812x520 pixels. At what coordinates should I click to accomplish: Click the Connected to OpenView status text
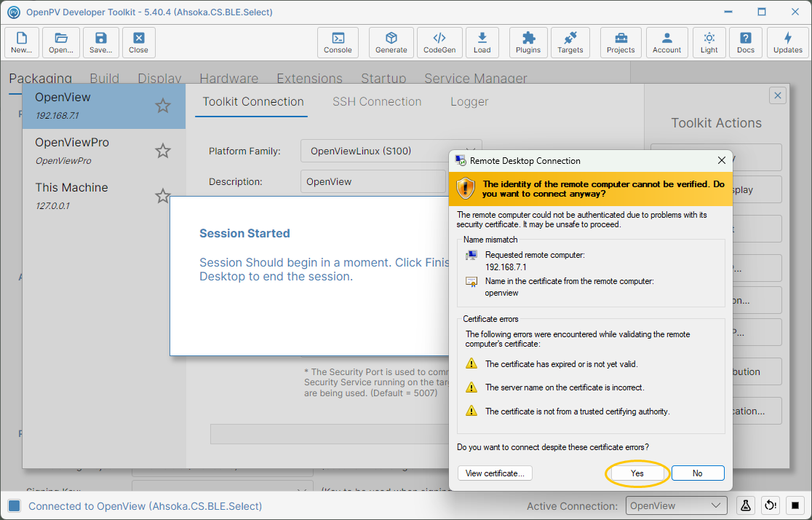[x=145, y=506]
